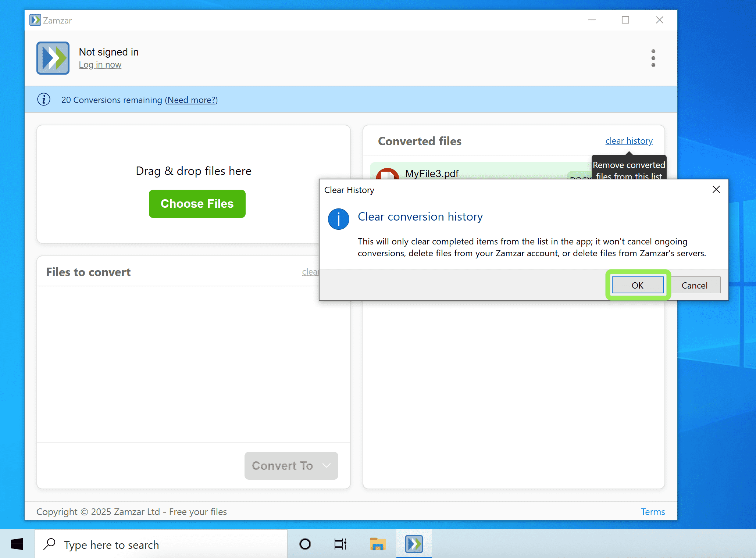Click the Need more? link
756x558 pixels.
pyautogui.click(x=191, y=100)
